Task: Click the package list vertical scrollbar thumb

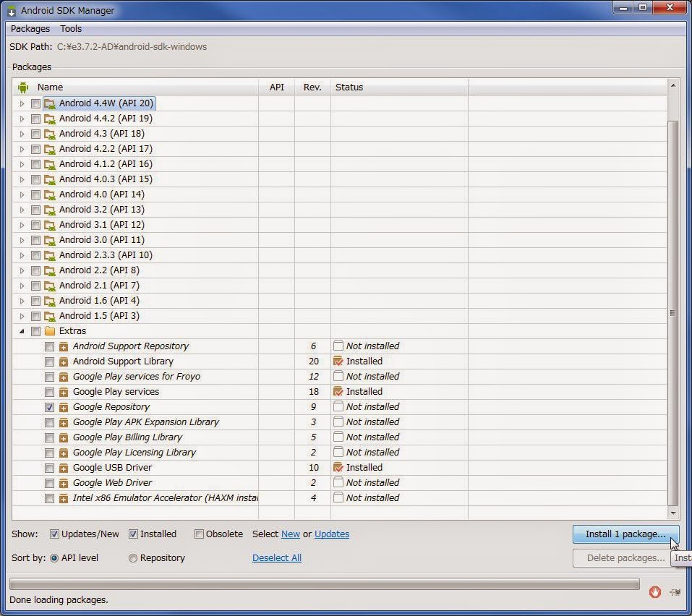Action: (x=672, y=312)
